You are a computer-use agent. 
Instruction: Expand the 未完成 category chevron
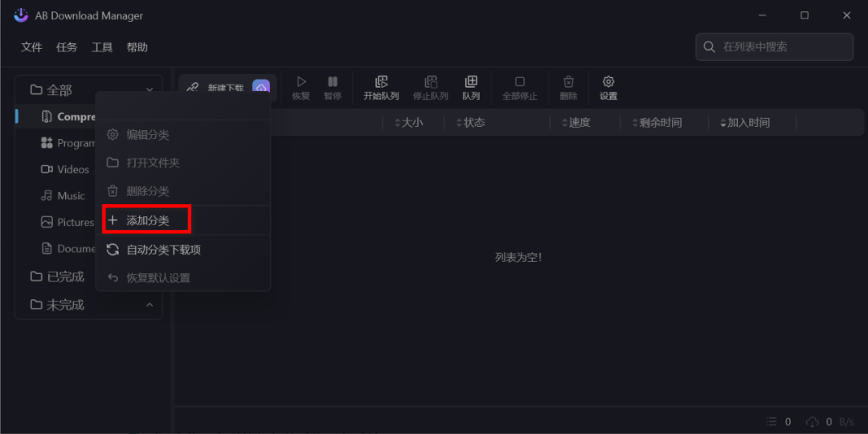tap(149, 305)
